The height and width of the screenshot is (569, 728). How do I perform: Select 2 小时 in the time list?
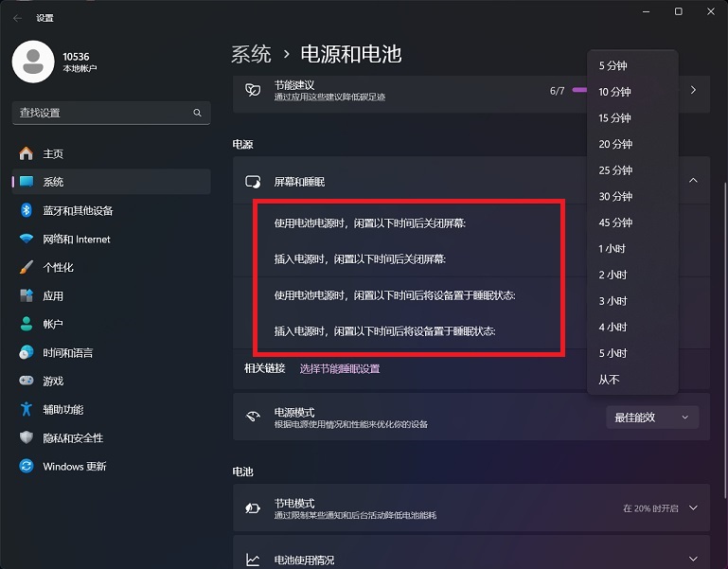tap(632, 275)
